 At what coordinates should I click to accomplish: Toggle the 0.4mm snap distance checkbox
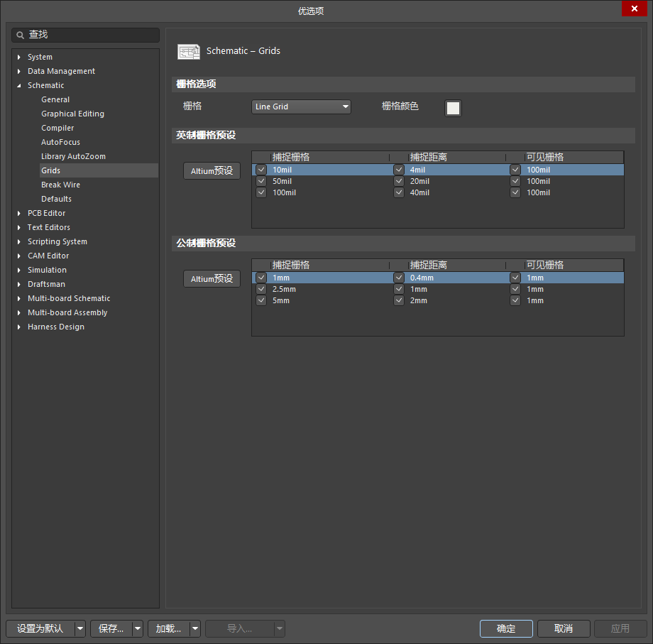(399, 278)
